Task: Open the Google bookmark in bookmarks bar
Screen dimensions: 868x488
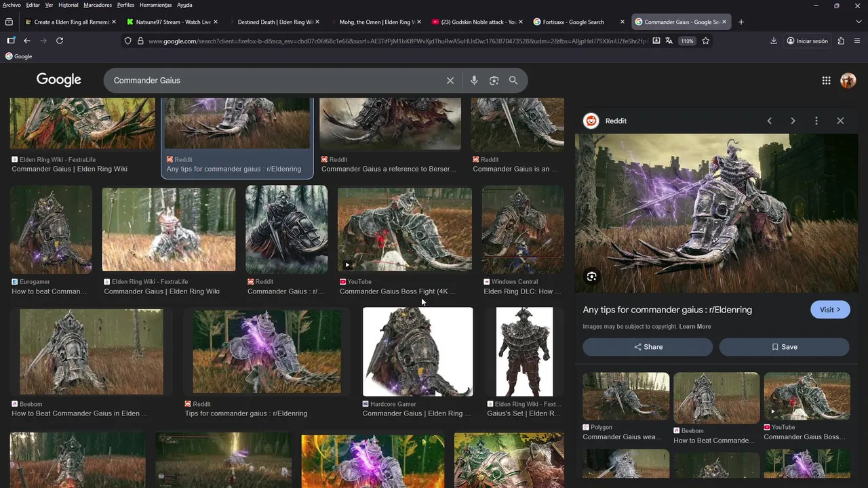Action: [x=19, y=56]
